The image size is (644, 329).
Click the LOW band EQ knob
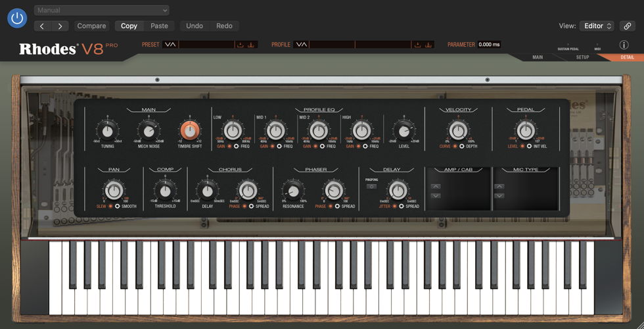233,131
